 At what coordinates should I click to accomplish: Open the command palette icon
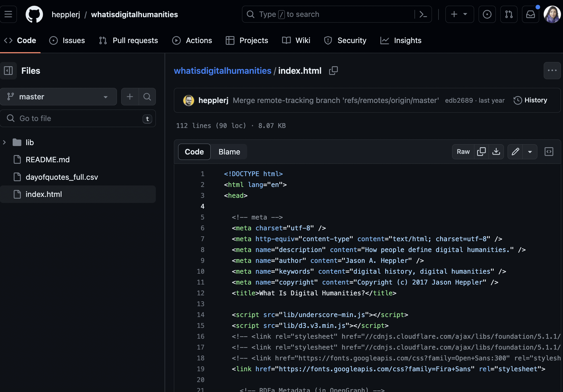pos(423,14)
